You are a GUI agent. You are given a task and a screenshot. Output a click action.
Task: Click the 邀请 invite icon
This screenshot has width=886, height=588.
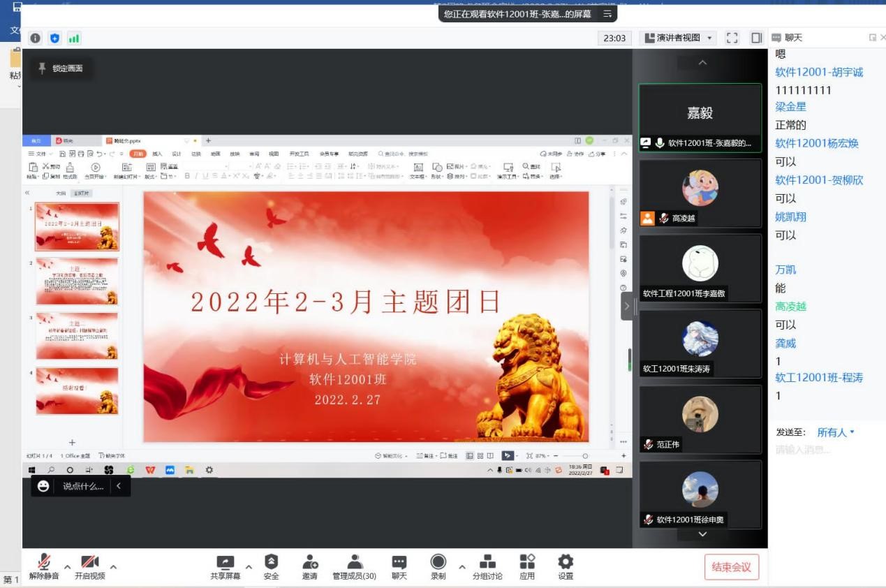tap(310, 566)
